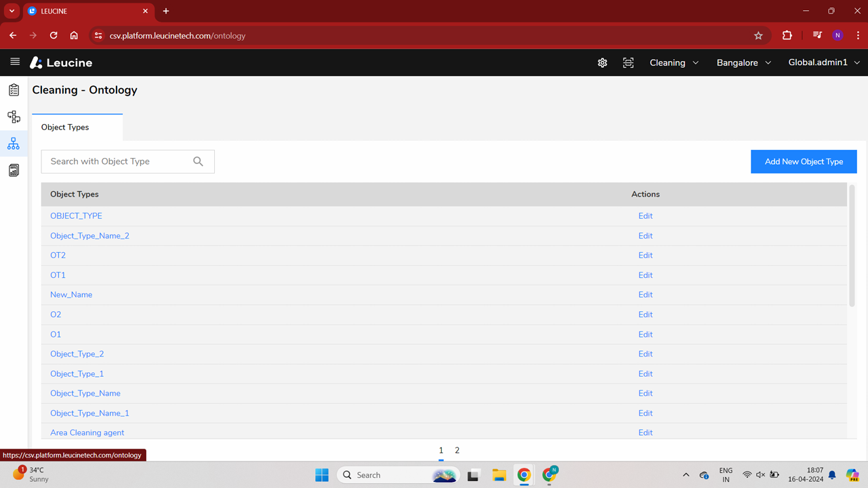
Task: Open the hierarchy icon in sidebar
Action: [x=14, y=117]
